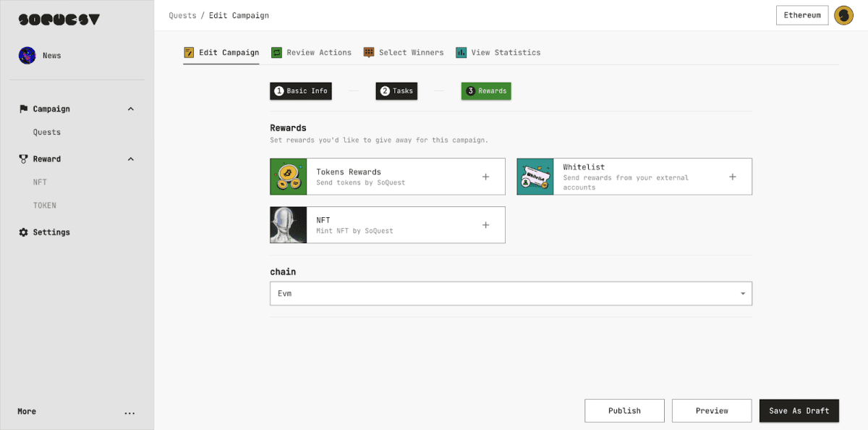Screen dimensions: 868x430
Task: Add Whitelist reward with plus icon
Action: point(732,177)
